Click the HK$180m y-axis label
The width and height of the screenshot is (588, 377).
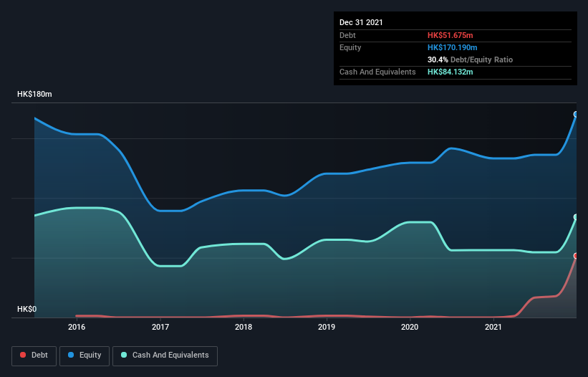pyautogui.click(x=34, y=94)
